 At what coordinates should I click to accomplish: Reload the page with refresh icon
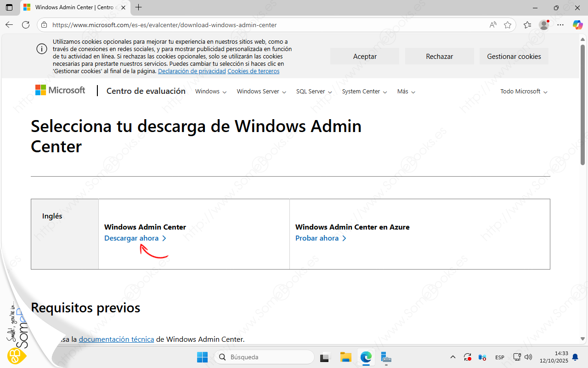click(x=26, y=25)
